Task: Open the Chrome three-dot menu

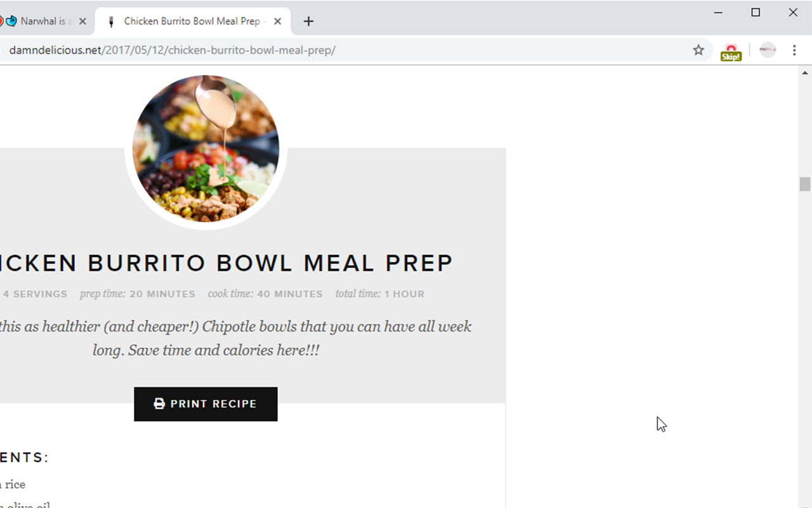Action: [794, 50]
